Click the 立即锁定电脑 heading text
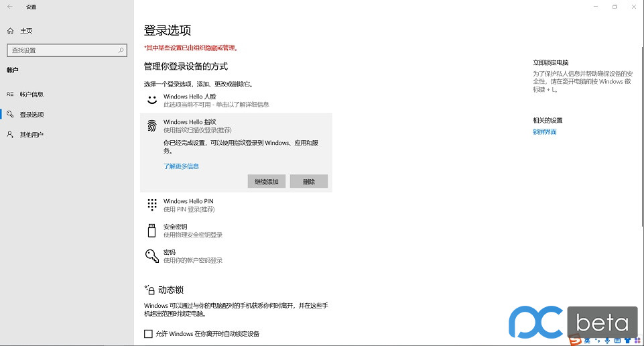 coord(551,62)
